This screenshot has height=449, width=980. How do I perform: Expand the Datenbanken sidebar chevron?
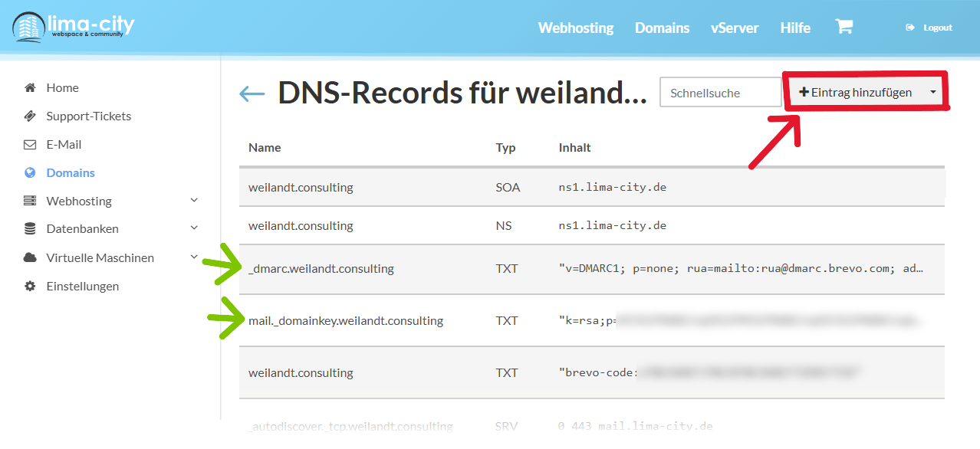tap(194, 228)
